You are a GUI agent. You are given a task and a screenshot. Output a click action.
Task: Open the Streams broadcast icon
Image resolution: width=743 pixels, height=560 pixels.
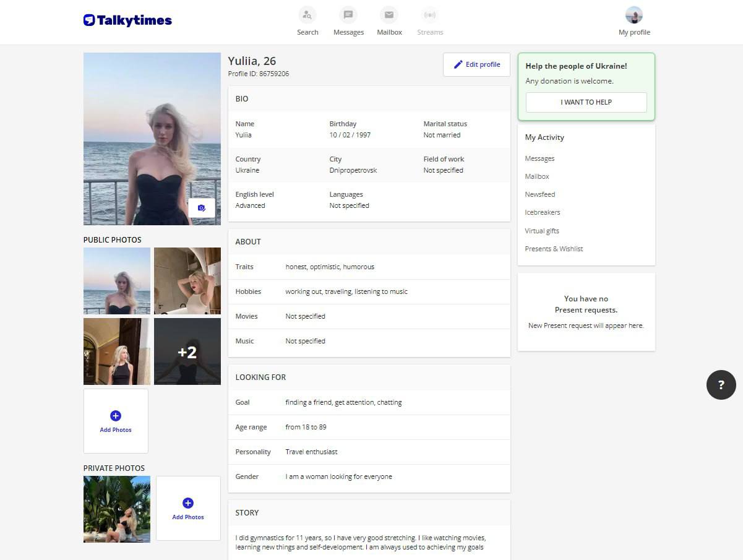pos(430,15)
